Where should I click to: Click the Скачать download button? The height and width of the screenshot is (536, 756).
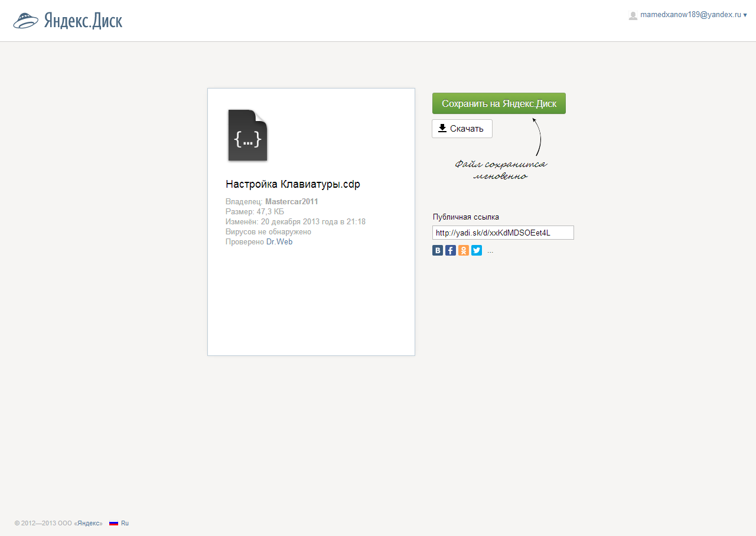tap(462, 129)
